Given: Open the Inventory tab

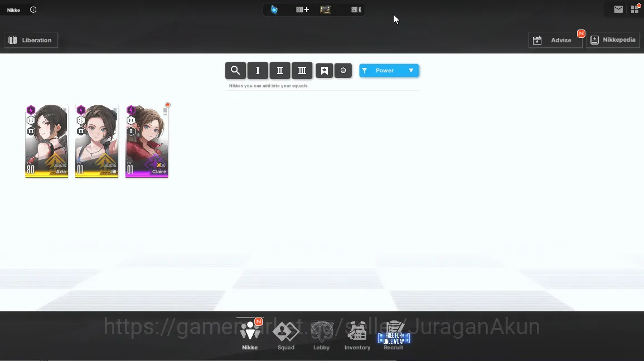Looking at the screenshot, I should (357, 336).
